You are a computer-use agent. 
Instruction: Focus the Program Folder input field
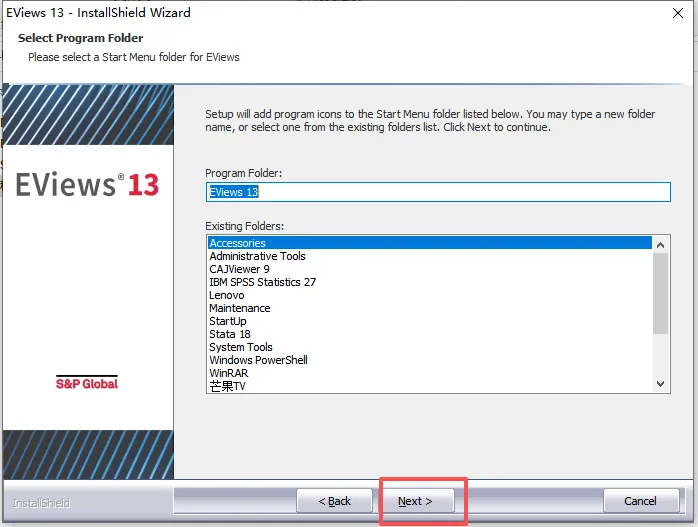pos(438,192)
